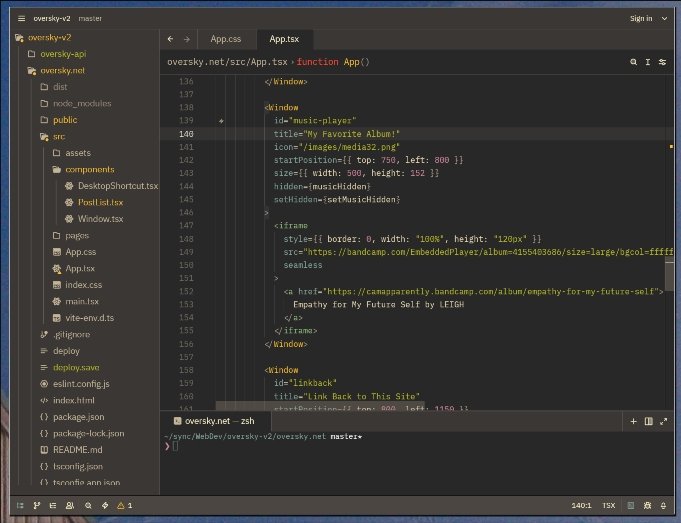Open the user menu chevron next to Sign in

pyautogui.click(x=663, y=18)
